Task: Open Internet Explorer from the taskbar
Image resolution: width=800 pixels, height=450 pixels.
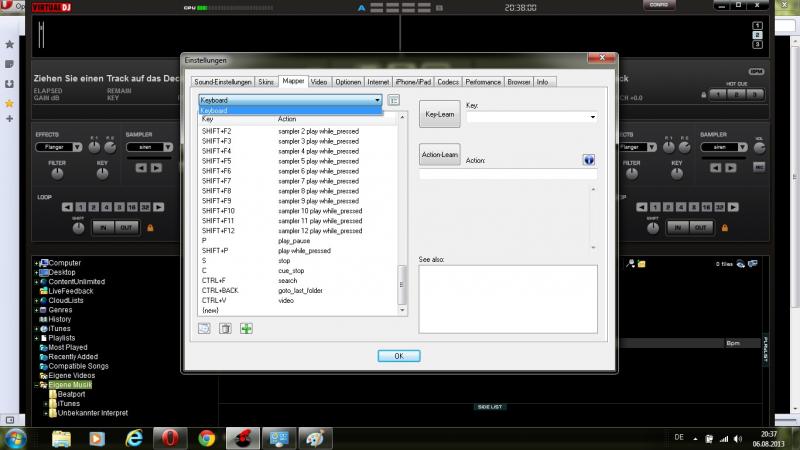Action: (x=134, y=438)
